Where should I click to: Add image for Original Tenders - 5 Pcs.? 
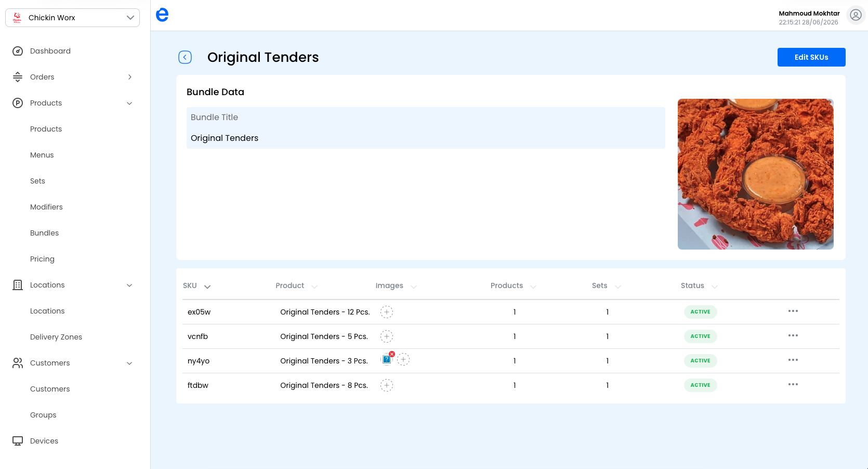387,336
